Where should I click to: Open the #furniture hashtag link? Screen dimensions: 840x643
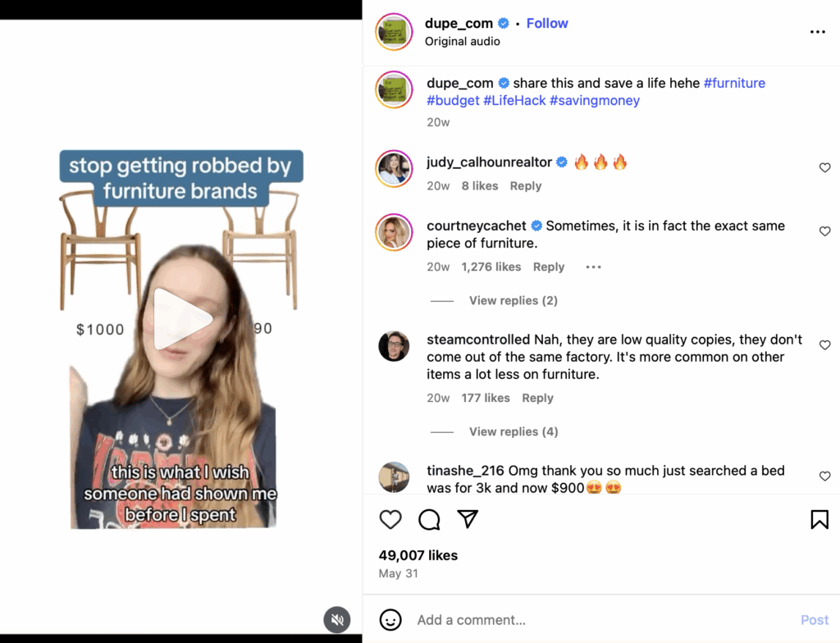click(x=734, y=83)
